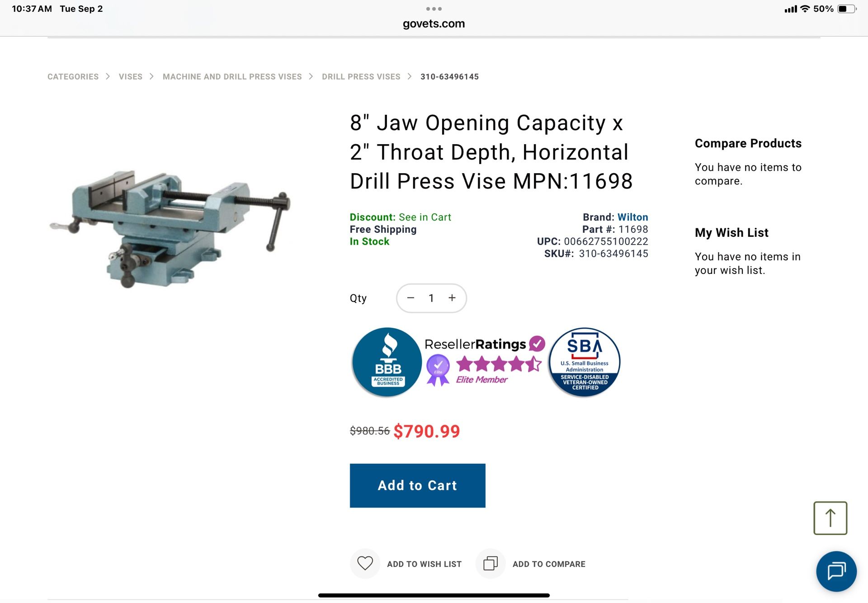This screenshot has height=603, width=868.
Task: Click Add to Wish List text
Action: pyautogui.click(x=424, y=564)
